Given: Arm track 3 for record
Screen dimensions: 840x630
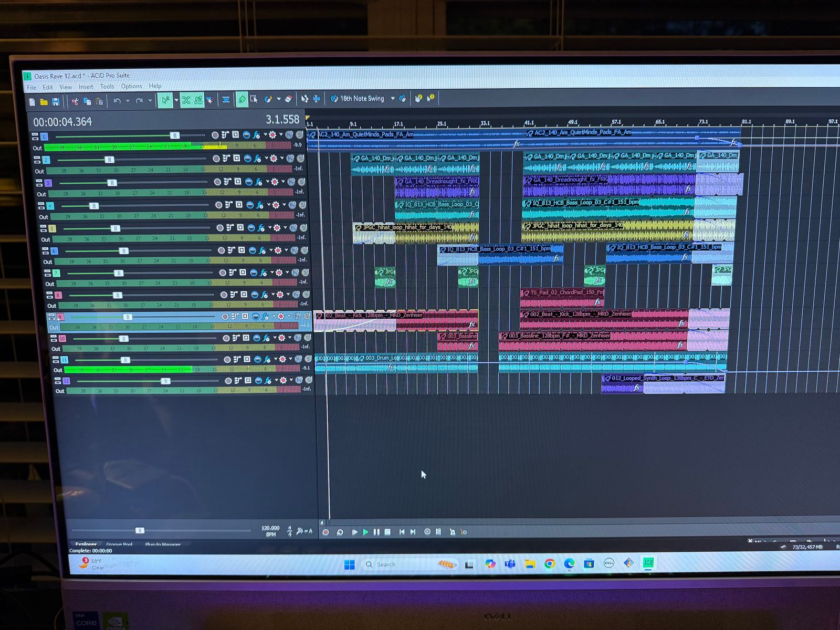Looking at the screenshot, I should [x=217, y=182].
